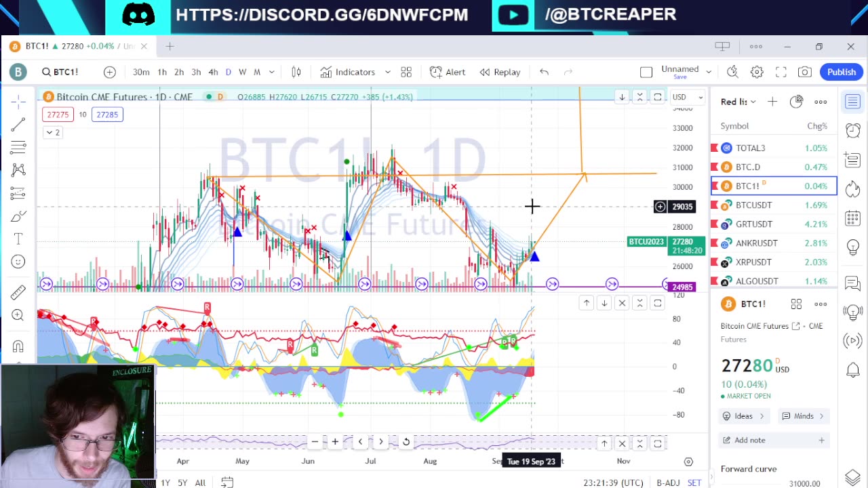Open the chats speech bubble panel
The image size is (868, 488).
click(x=853, y=283)
